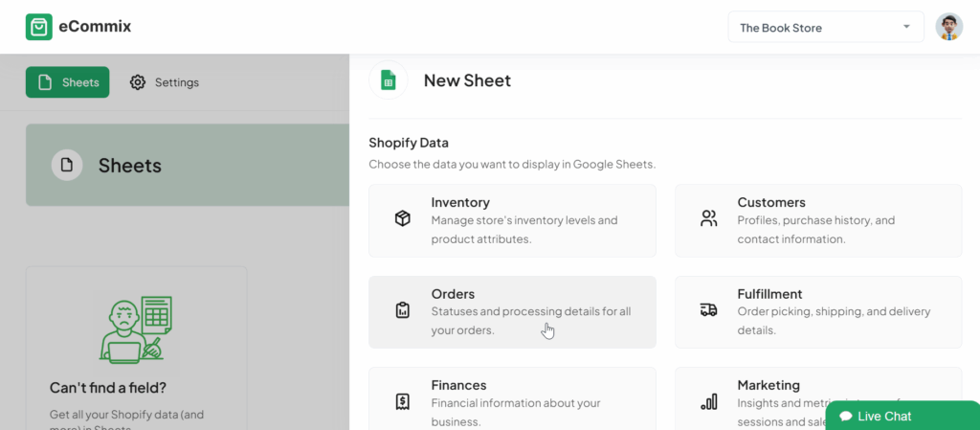980x430 pixels.
Task: Click the Orders clipboard icon
Action: tap(403, 310)
